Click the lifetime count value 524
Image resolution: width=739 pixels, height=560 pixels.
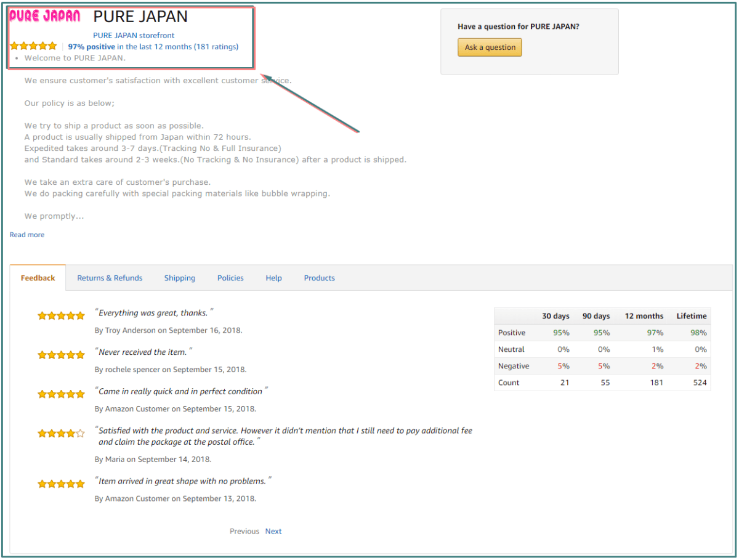pos(700,383)
